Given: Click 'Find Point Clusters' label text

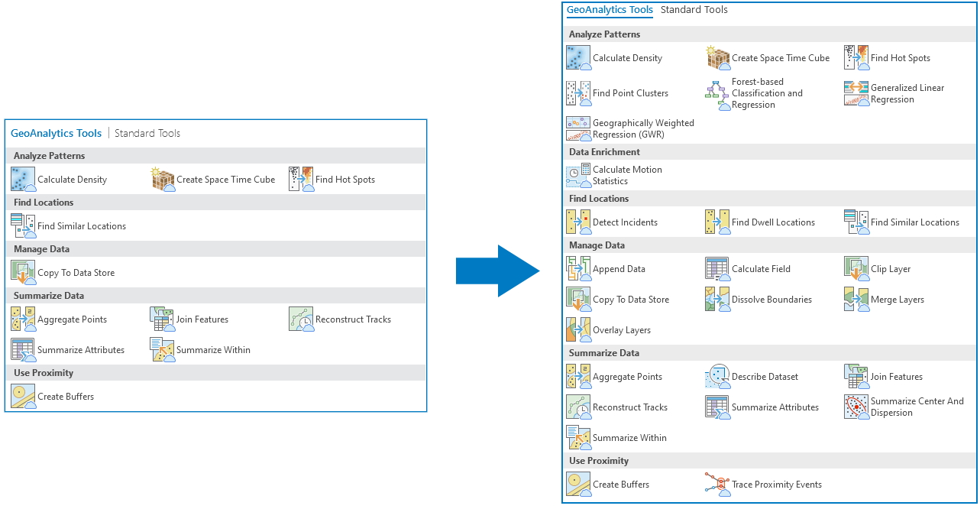Looking at the screenshot, I should coord(630,93).
